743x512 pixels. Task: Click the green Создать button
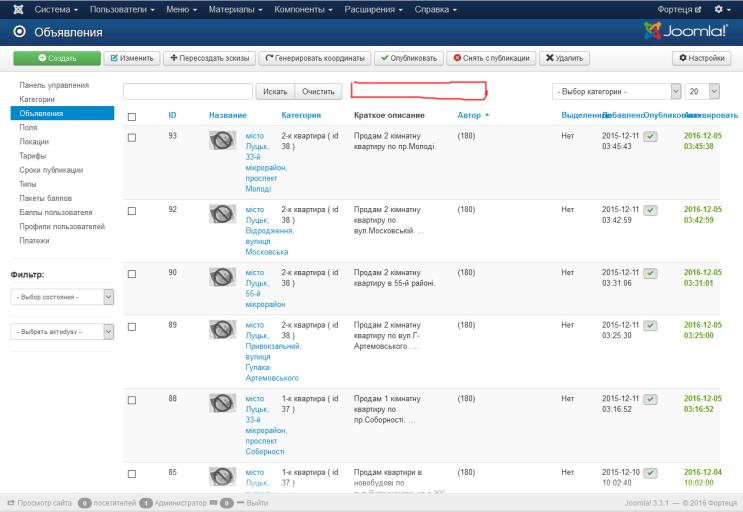pos(57,58)
